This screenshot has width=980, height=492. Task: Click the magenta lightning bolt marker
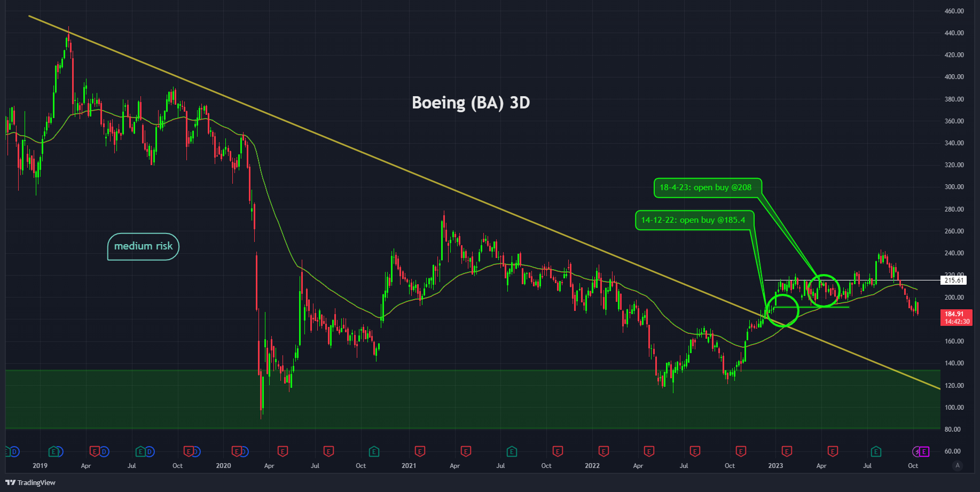click(x=917, y=451)
